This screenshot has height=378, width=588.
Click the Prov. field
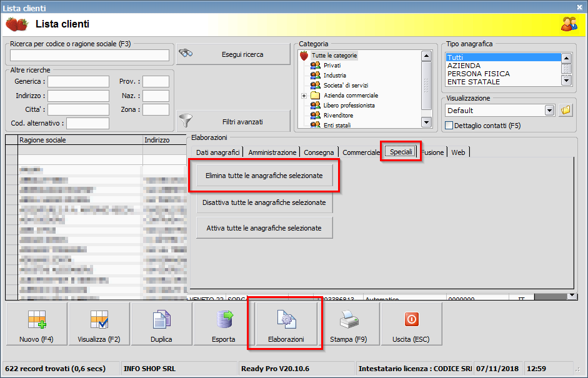[x=156, y=81]
